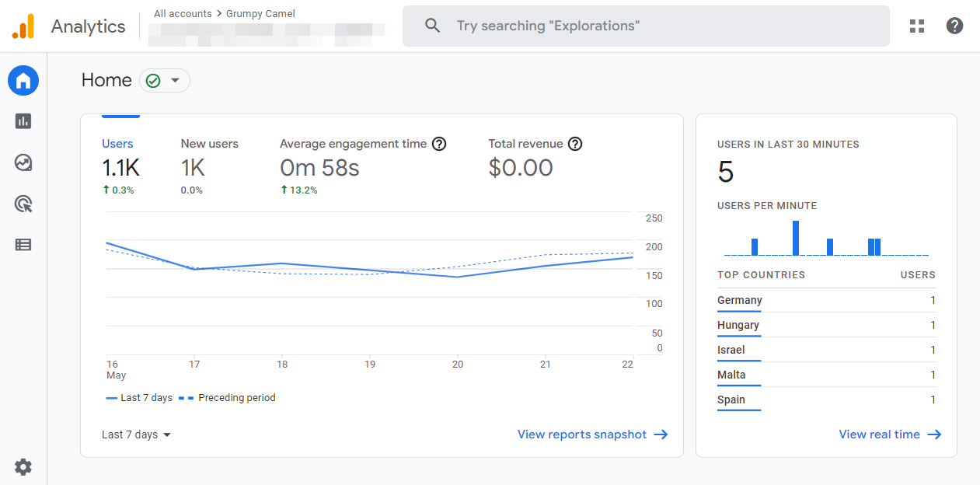Open Advertising sidebar icon with cursor
Viewport: 980px width, 485px height.
tap(23, 204)
